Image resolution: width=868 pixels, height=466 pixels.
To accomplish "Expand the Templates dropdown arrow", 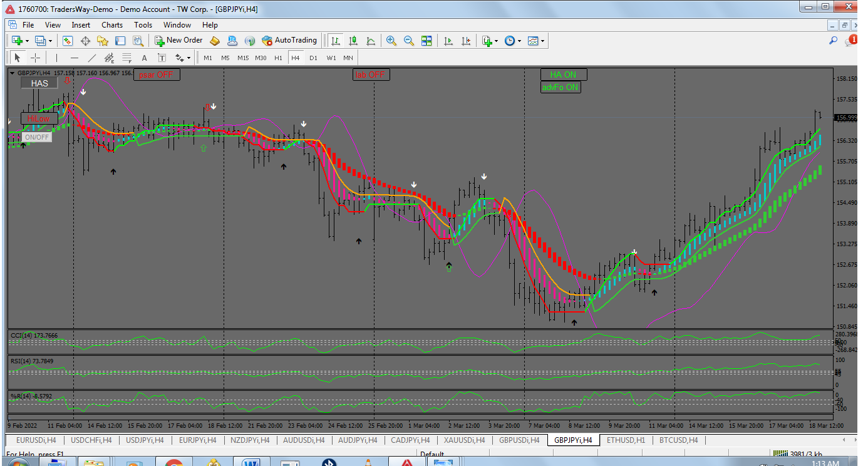I will pyautogui.click(x=542, y=41).
